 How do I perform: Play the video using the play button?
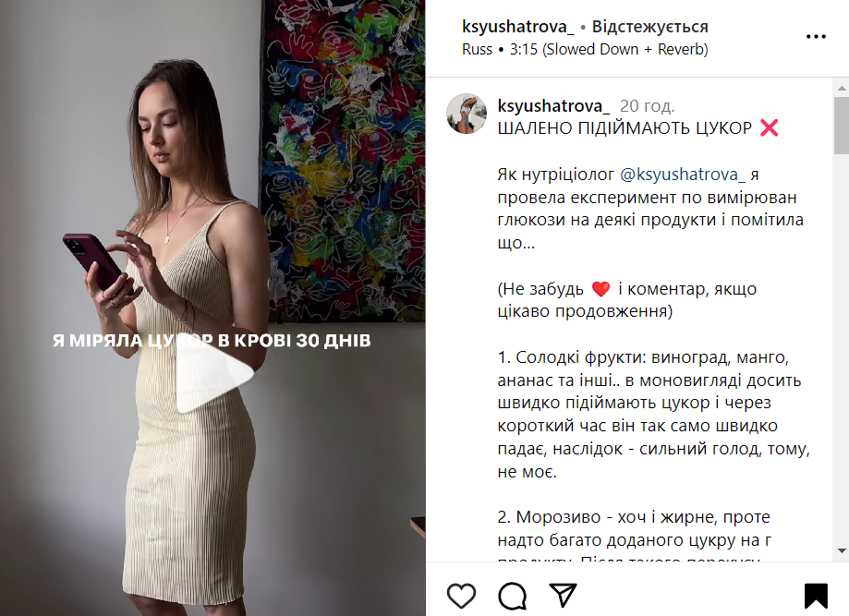pyautogui.click(x=215, y=373)
